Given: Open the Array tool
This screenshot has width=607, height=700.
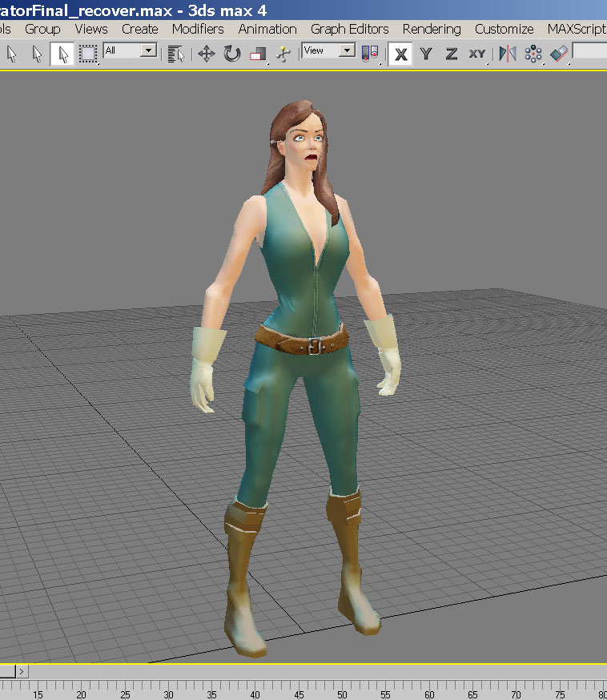Looking at the screenshot, I should (x=533, y=54).
